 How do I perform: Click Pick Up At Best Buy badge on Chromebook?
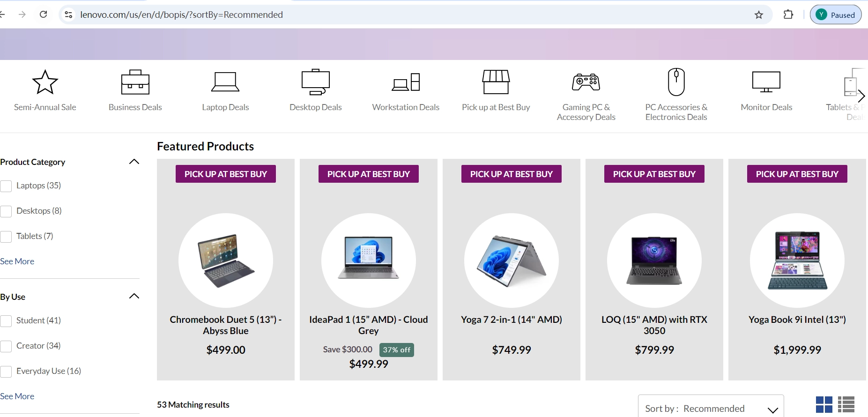pos(226,174)
